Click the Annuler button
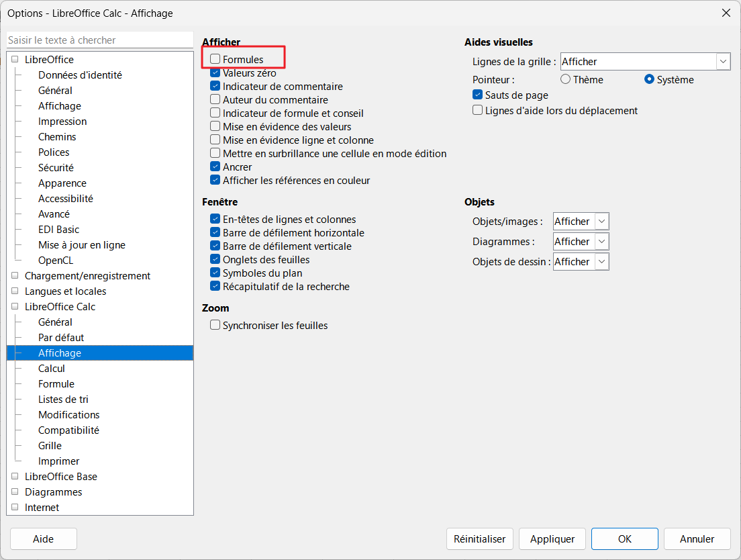 tap(697, 539)
